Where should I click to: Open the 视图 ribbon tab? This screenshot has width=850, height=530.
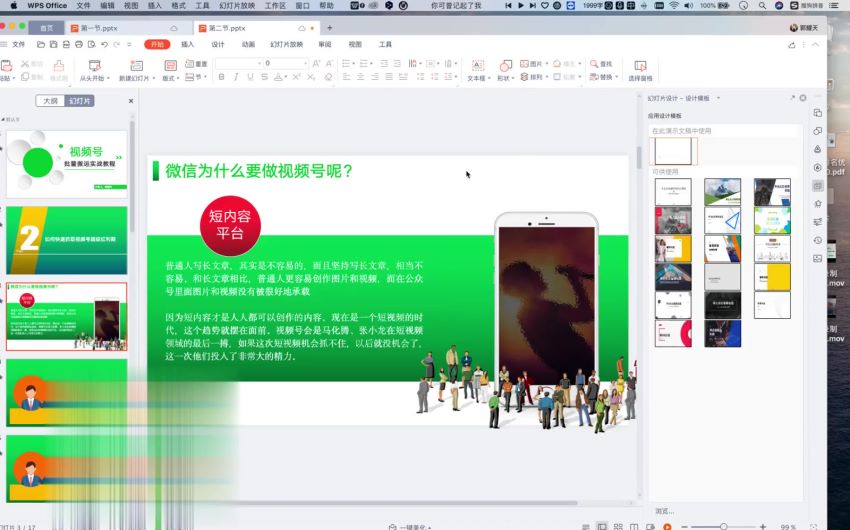tap(355, 44)
